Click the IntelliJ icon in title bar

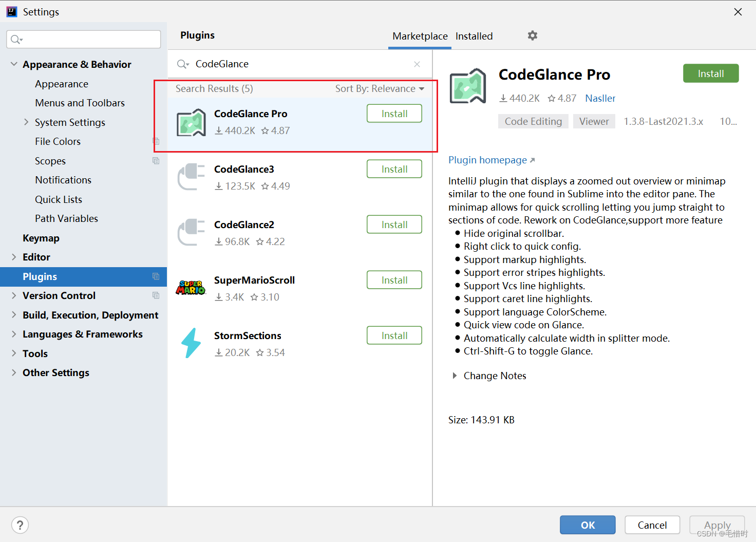click(x=11, y=11)
